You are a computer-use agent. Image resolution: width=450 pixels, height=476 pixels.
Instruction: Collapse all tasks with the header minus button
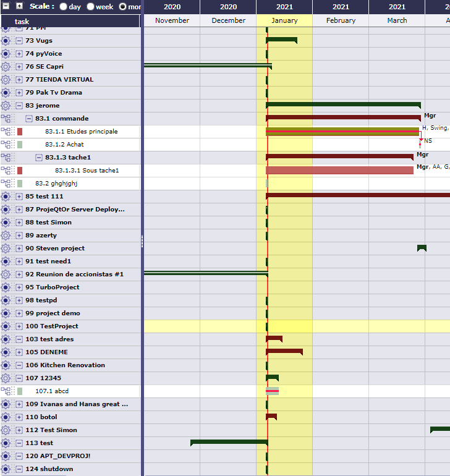6,6
